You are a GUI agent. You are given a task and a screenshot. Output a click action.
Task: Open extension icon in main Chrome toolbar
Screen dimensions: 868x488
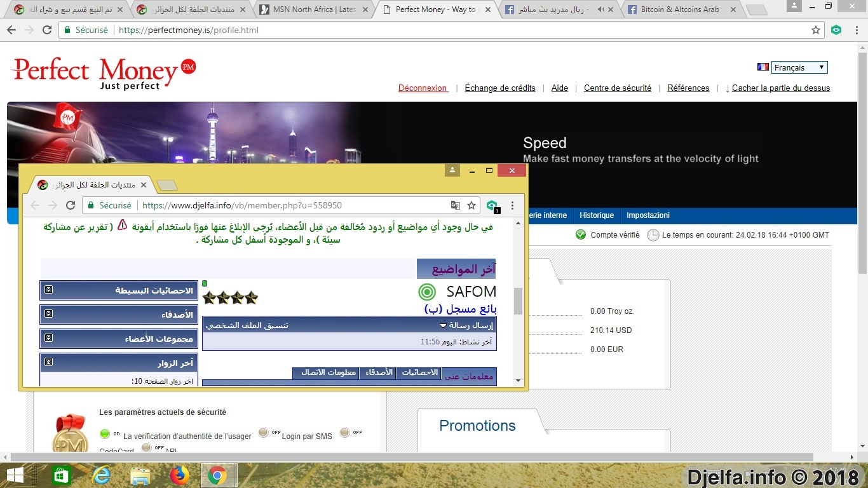pos(836,30)
